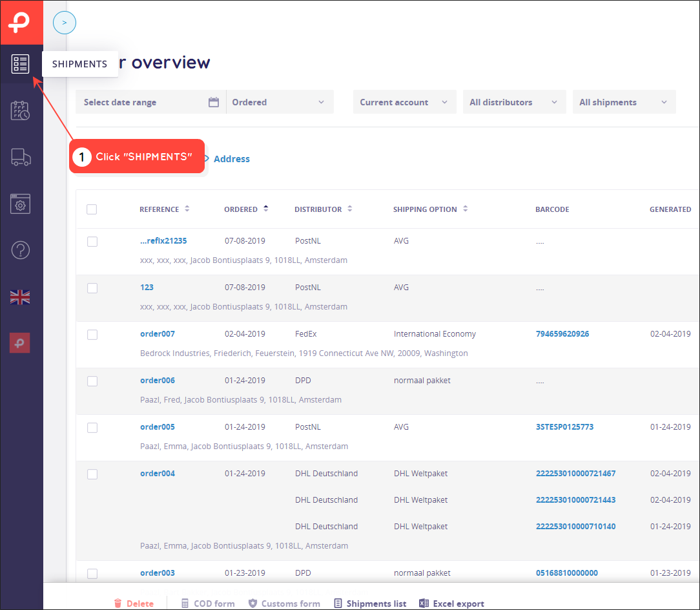Click the Excel export button label

click(458, 604)
